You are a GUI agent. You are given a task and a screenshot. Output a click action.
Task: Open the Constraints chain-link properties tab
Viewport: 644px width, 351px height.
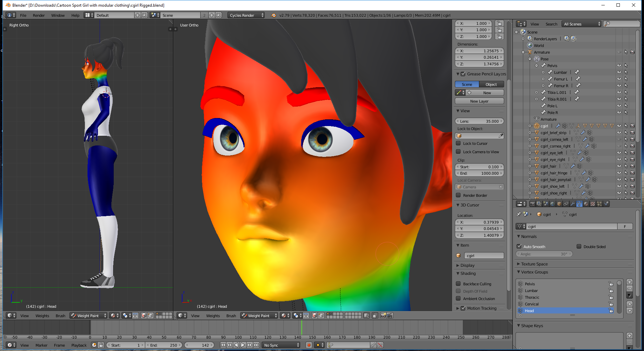point(566,204)
